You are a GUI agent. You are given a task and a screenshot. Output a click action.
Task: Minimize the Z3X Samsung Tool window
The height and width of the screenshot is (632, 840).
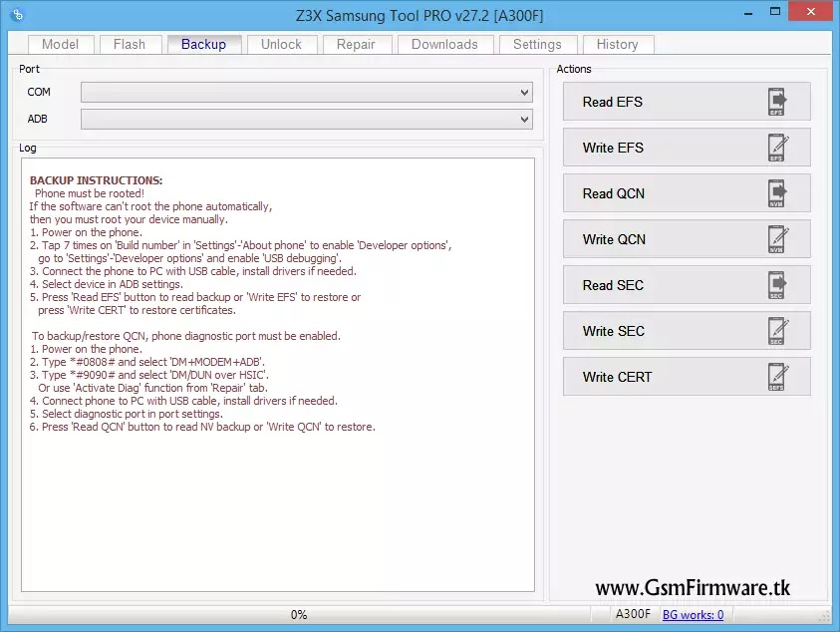(x=748, y=12)
